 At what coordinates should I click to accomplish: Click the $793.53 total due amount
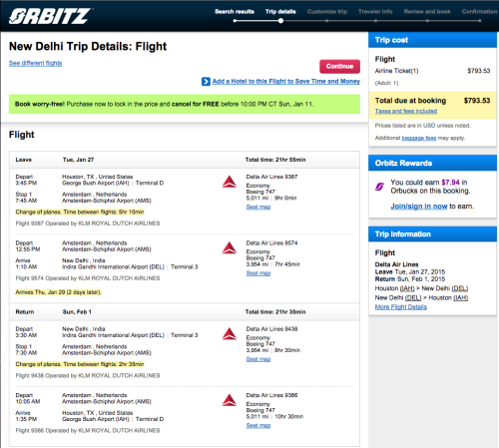point(477,101)
